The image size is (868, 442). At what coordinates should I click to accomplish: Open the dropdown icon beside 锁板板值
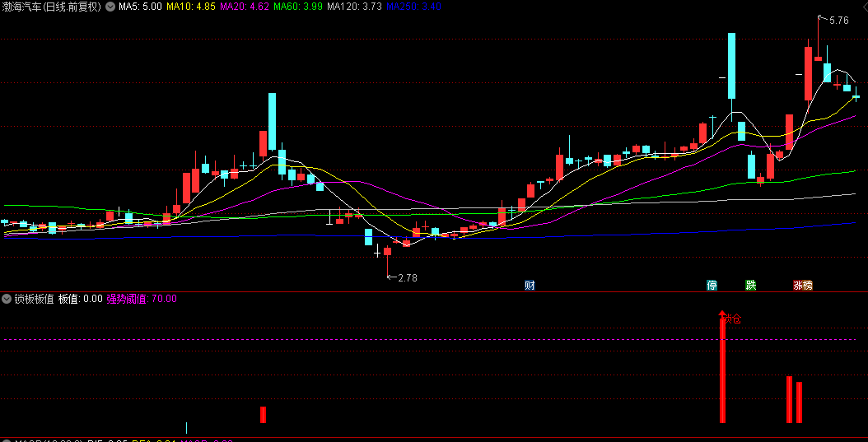[x=7, y=299]
